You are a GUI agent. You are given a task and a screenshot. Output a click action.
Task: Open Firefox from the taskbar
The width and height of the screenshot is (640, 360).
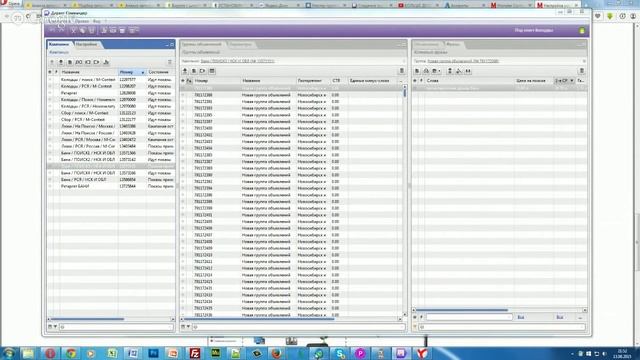[276, 353]
